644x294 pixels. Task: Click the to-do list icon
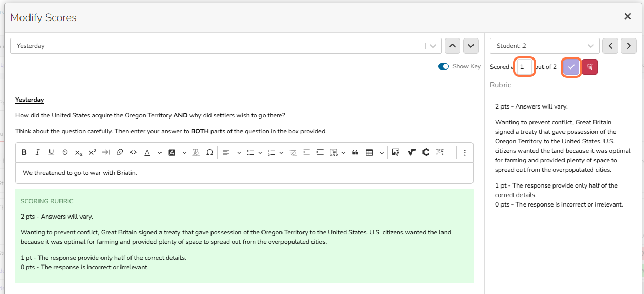[293, 153]
